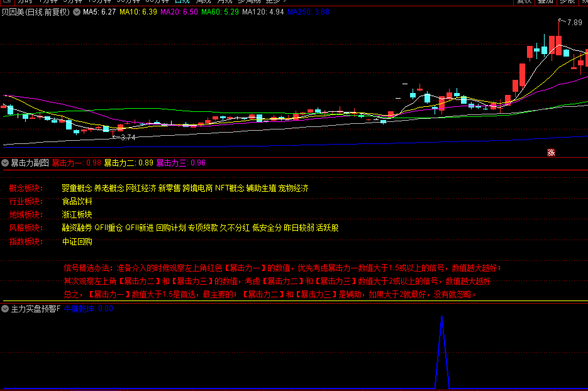Click the 风格板块 row label

pyautogui.click(x=26, y=228)
